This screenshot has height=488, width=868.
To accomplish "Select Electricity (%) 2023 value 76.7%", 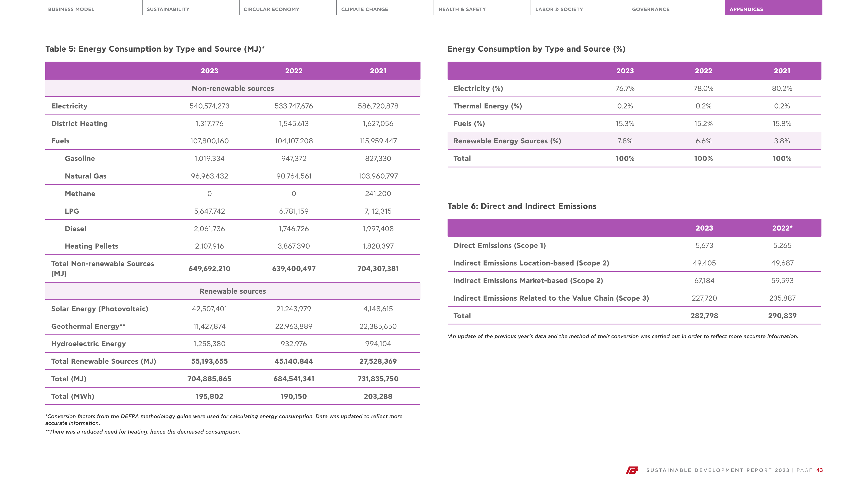I will pyautogui.click(x=625, y=88).
